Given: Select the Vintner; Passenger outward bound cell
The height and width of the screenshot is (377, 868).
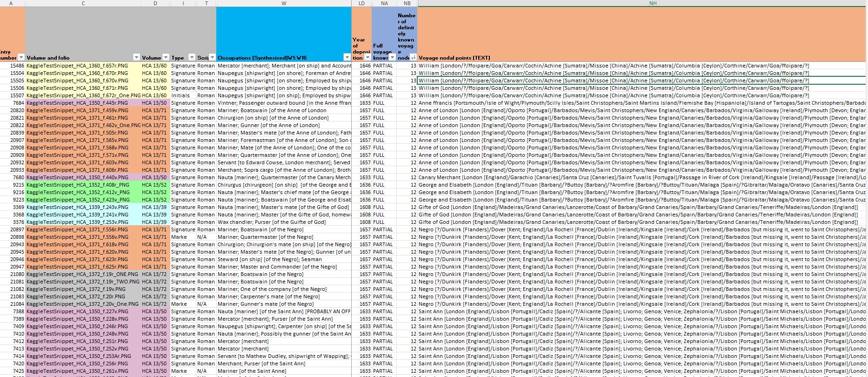Looking at the screenshot, I should [284, 103].
